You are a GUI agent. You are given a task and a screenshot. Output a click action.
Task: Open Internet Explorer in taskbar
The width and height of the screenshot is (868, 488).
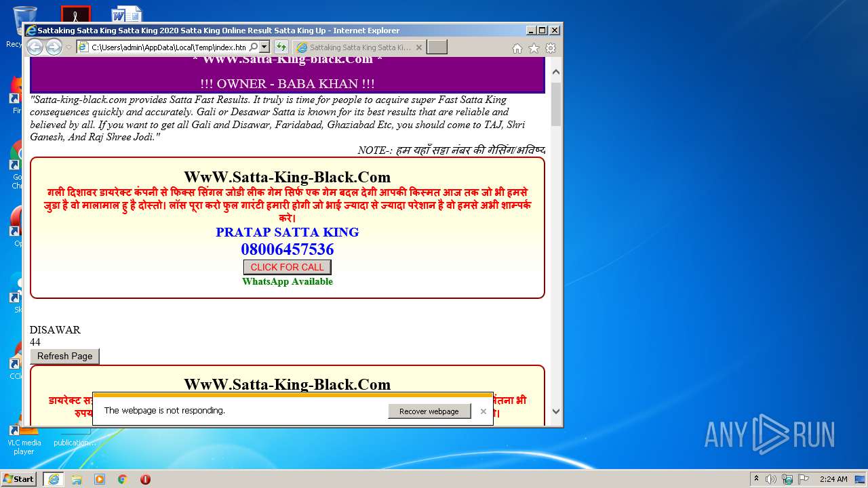[x=54, y=479]
